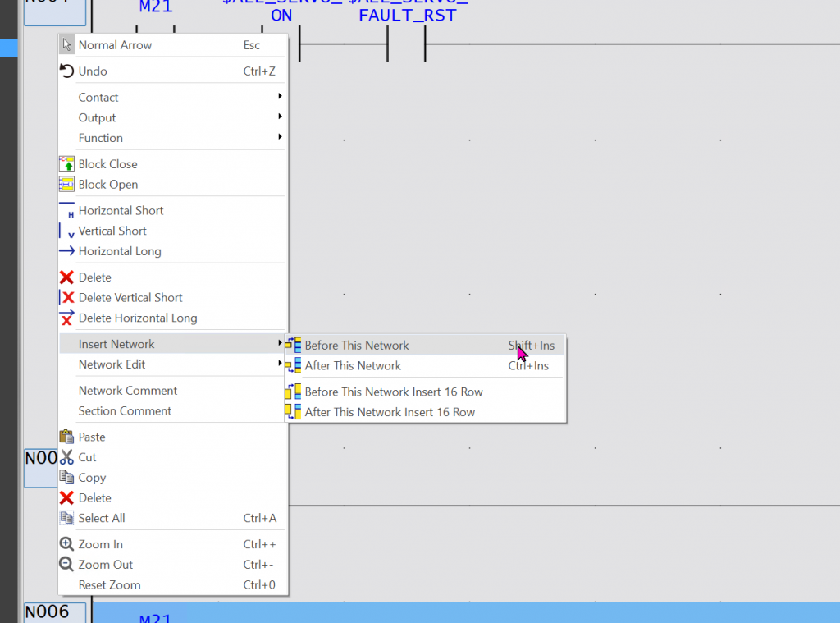Viewport: 840px width, 623px height.
Task: Select Network Edit menu entry
Action: 172,364
